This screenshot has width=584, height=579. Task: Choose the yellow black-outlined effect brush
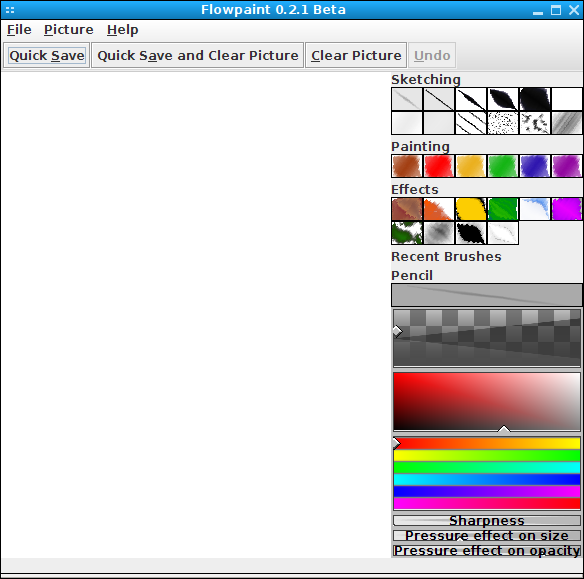pos(471,209)
